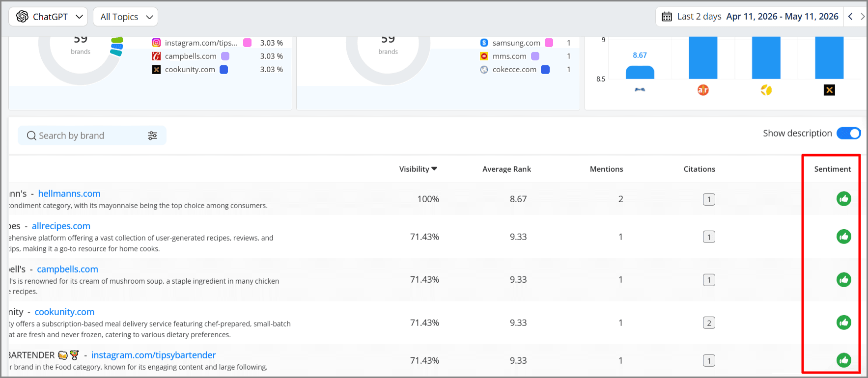Click the ChatGPT logo icon

coord(22,17)
